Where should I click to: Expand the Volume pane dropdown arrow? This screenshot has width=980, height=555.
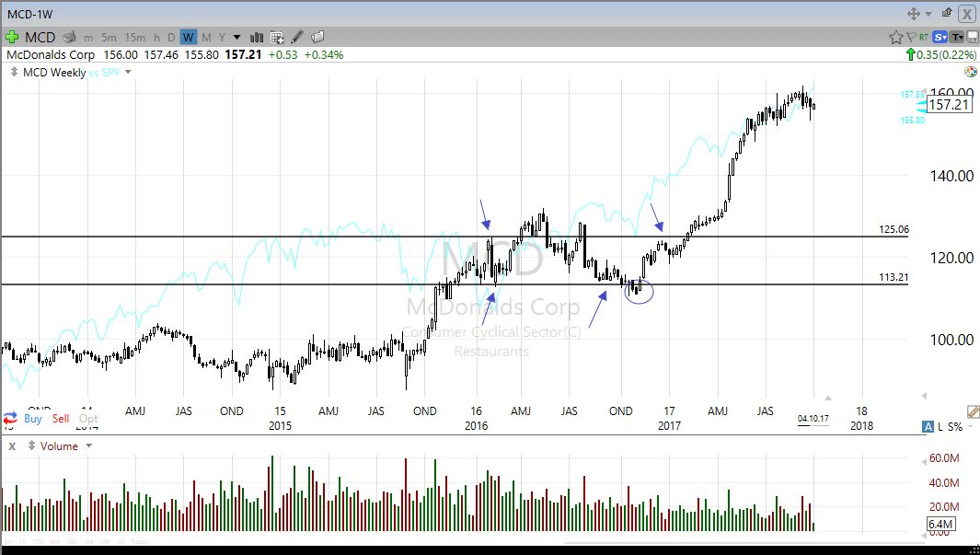[x=89, y=445]
